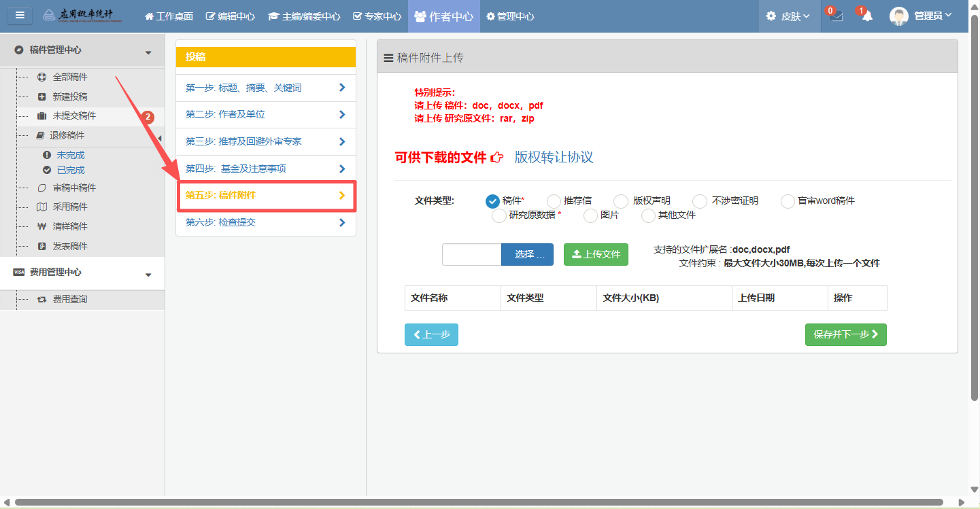Open the 皮肤 skin dropdown

(789, 16)
